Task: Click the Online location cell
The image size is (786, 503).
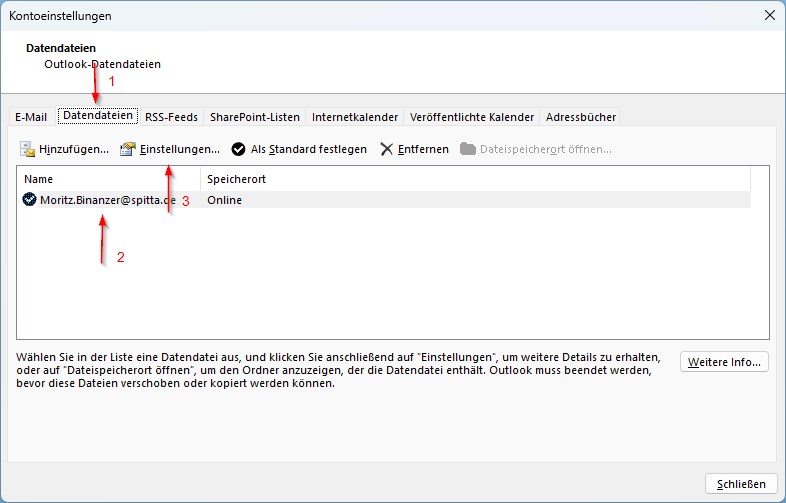Action: pos(225,200)
